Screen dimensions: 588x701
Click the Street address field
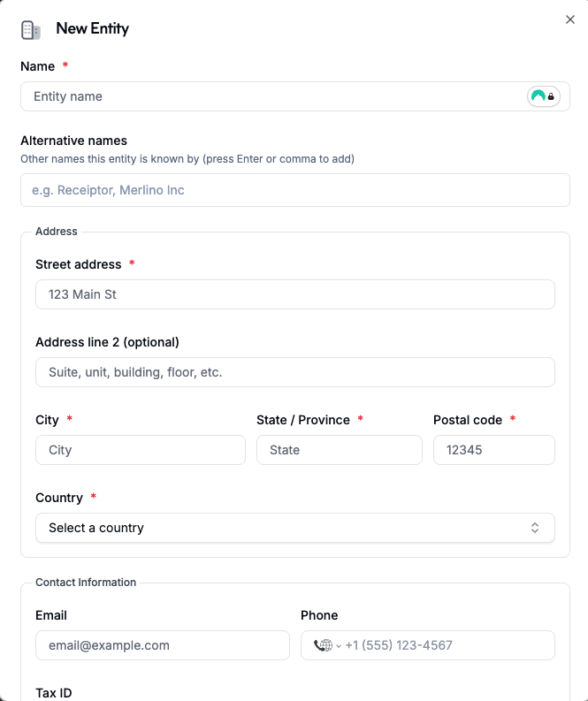[x=294, y=294]
